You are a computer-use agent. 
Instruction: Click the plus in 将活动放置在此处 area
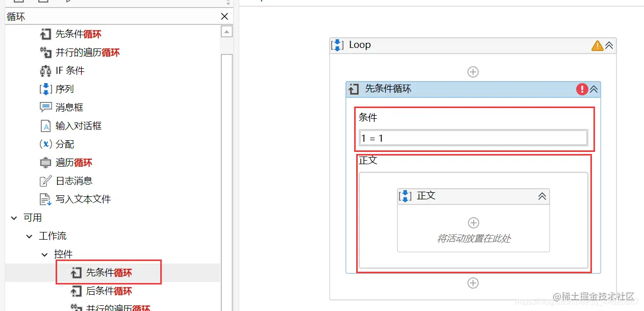point(474,223)
